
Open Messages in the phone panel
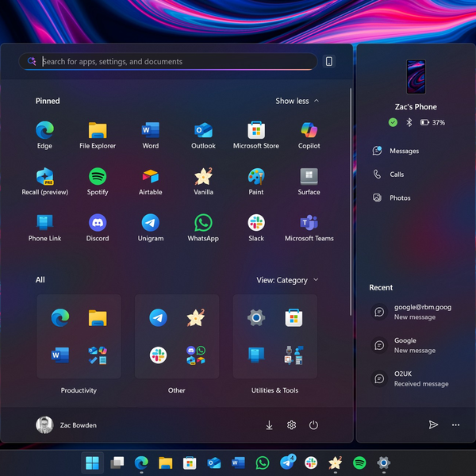point(403,151)
